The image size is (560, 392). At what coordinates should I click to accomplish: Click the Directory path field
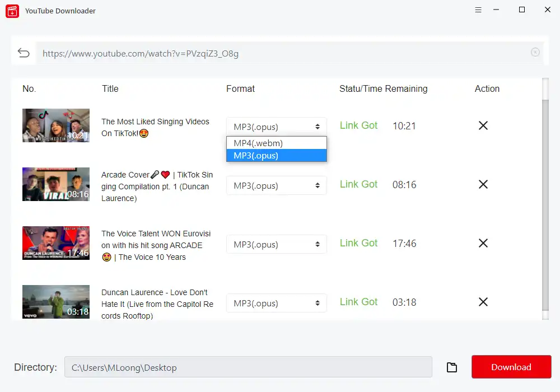click(248, 367)
